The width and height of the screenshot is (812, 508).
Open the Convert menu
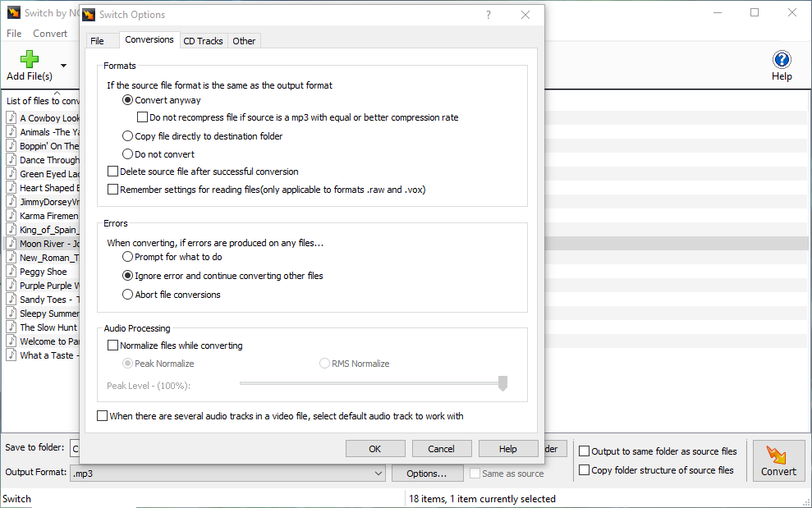[x=50, y=33]
